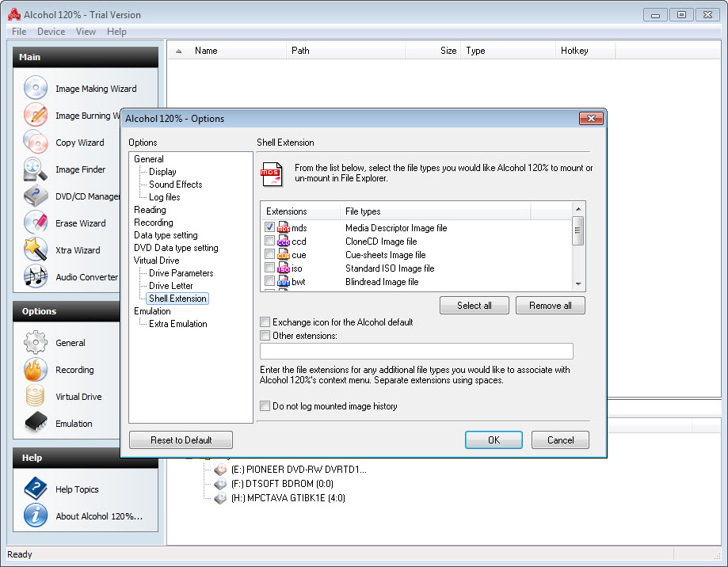Open Emulation options chip icon
The image size is (728, 567).
36,423
